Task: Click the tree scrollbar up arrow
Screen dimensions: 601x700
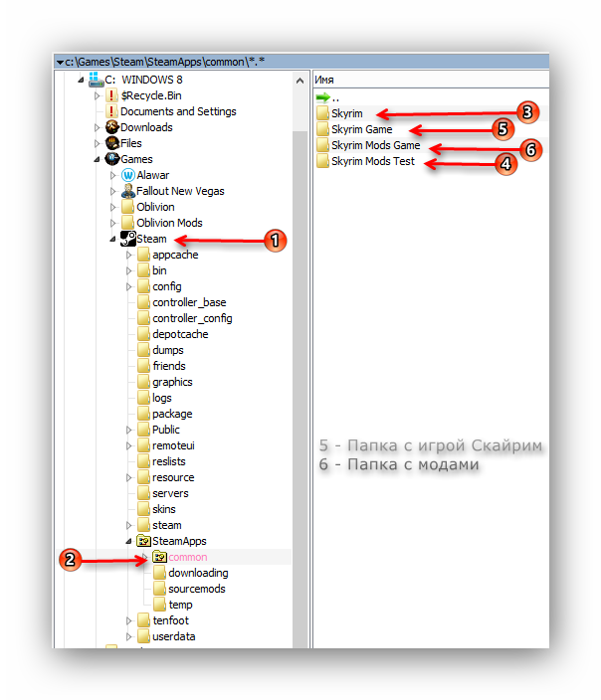Action: (300, 81)
